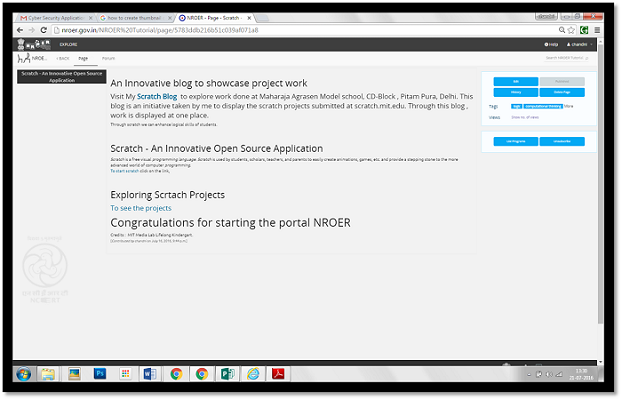Viewport: 622px width, 400px height.
Task: Open the EXPLORE menu in header
Action: pyautogui.click(x=68, y=44)
